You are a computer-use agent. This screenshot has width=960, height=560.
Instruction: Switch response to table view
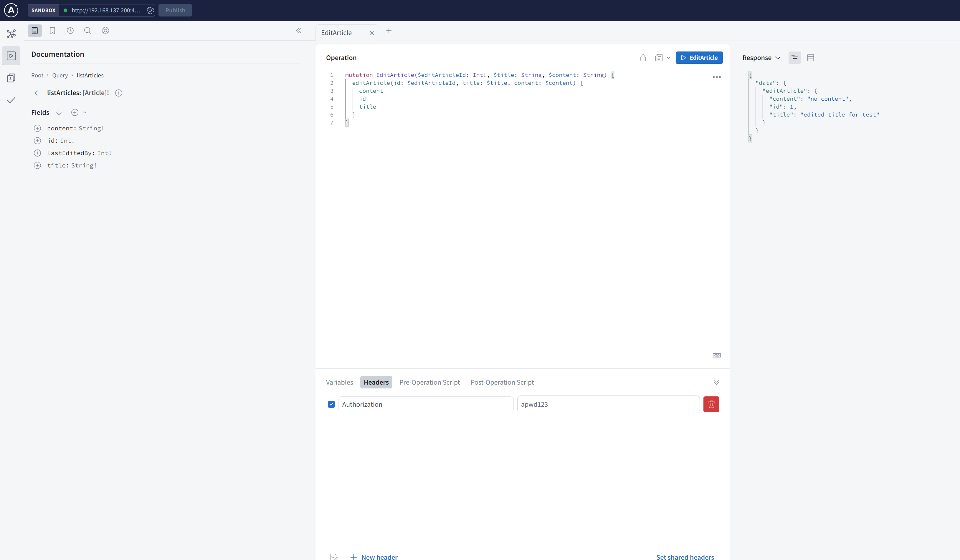click(x=811, y=58)
